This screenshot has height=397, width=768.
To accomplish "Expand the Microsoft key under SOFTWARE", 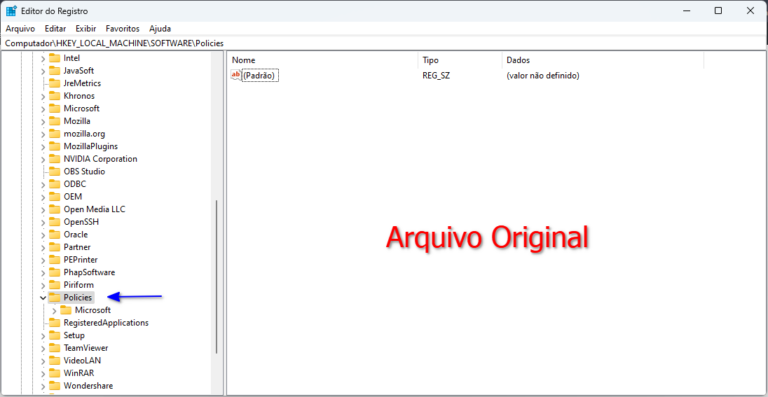I will coord(43,109).
